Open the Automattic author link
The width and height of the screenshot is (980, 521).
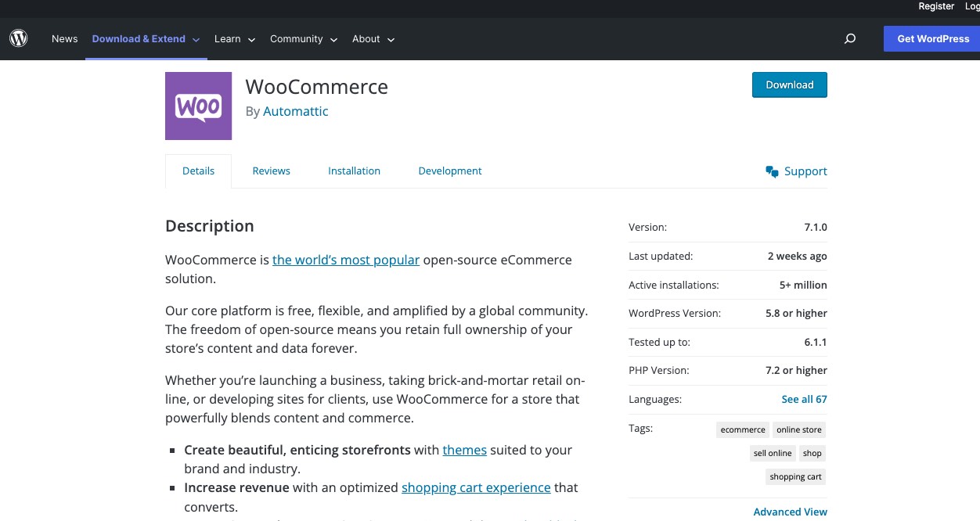(296, 111)
